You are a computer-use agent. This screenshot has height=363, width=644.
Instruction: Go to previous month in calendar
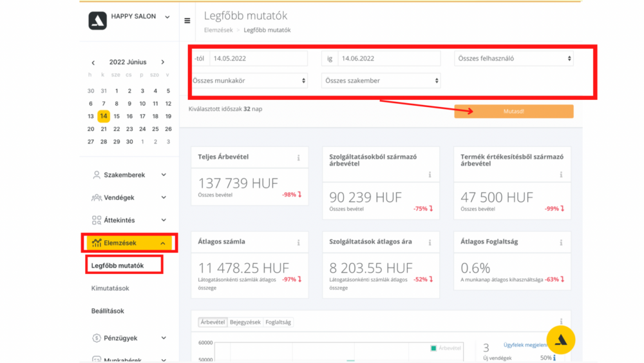tap(93, 63)
